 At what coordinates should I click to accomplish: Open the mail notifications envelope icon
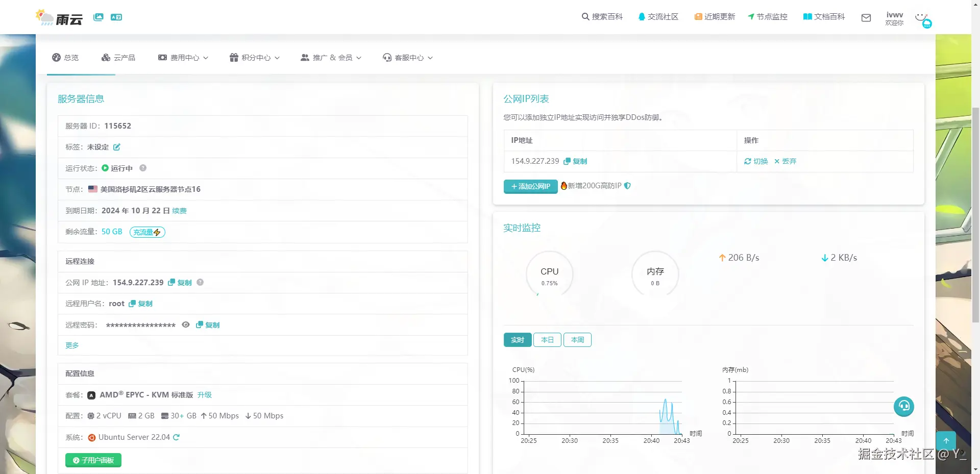866,17
